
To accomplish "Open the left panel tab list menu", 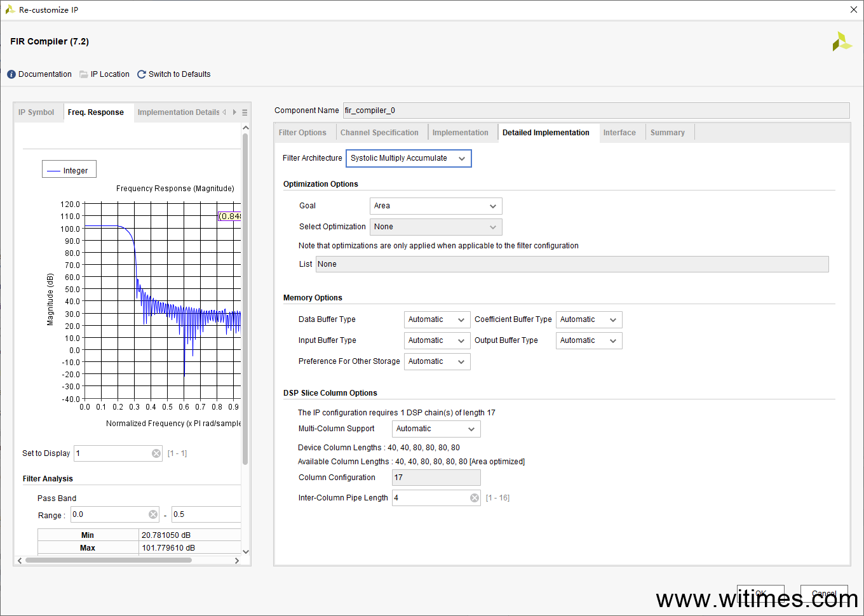I will coord(245,112).
